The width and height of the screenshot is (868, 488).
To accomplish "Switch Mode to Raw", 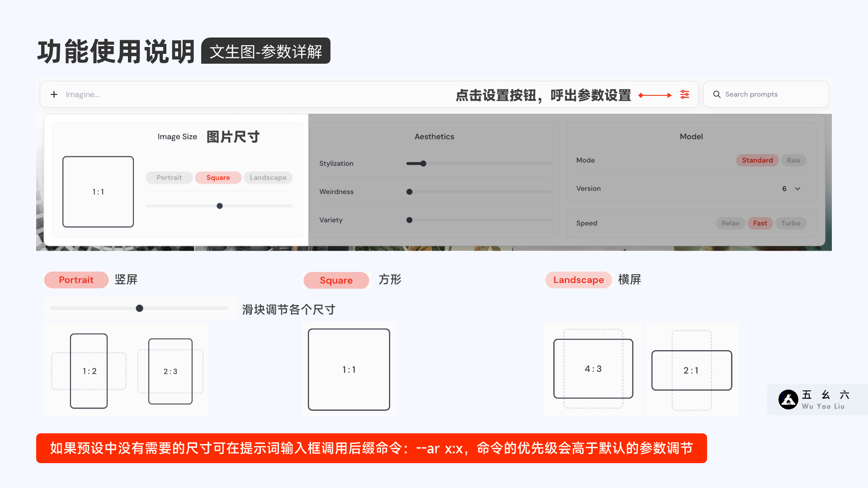I will (793, 160).
